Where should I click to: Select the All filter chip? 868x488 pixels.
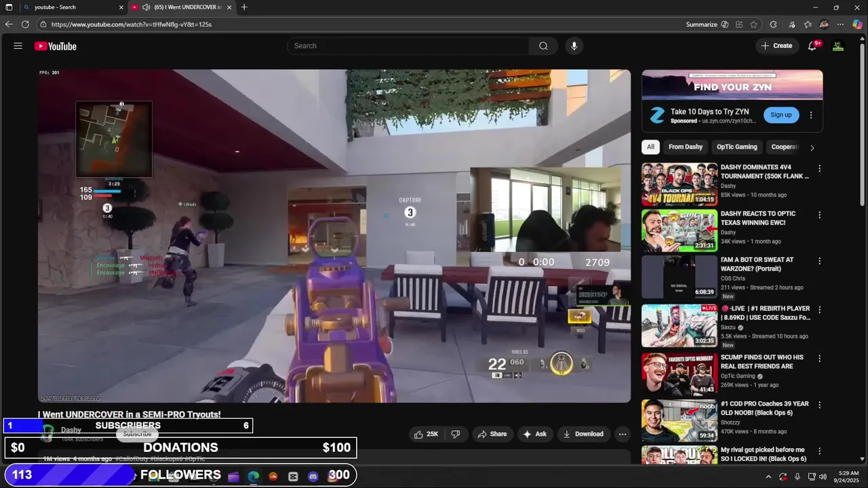coord(650,147)
